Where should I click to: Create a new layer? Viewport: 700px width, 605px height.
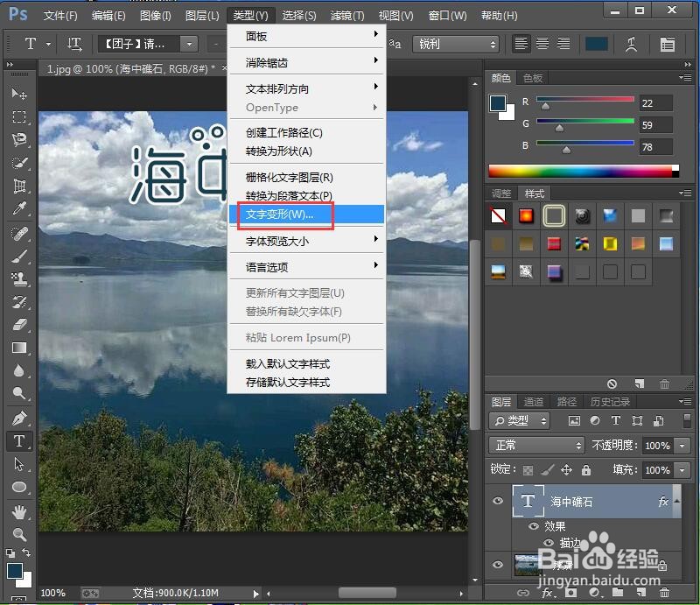[x=640, y=594]
